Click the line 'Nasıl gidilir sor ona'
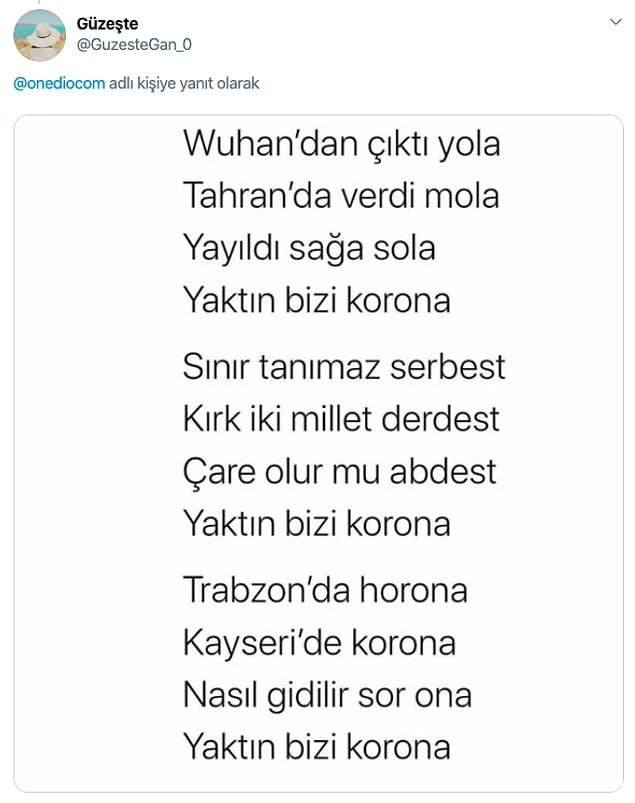The width and height of the screenshot is (635, 803). (x=327, y=696)
